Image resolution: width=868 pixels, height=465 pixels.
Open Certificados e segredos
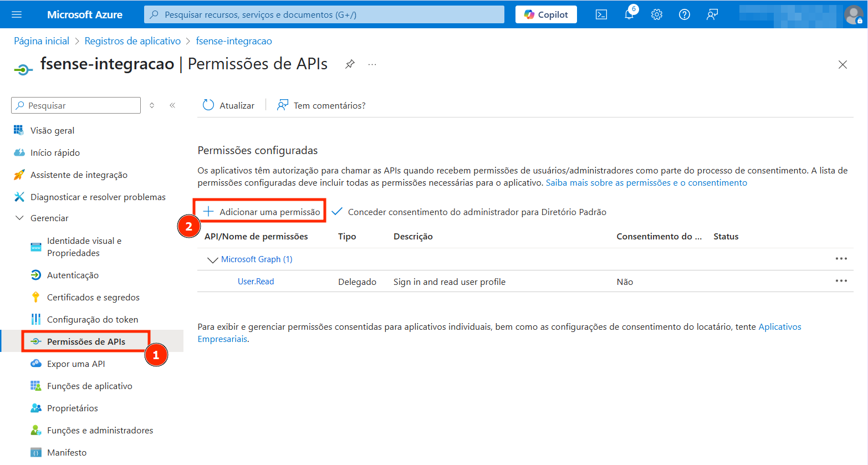(x=93, y=297)
